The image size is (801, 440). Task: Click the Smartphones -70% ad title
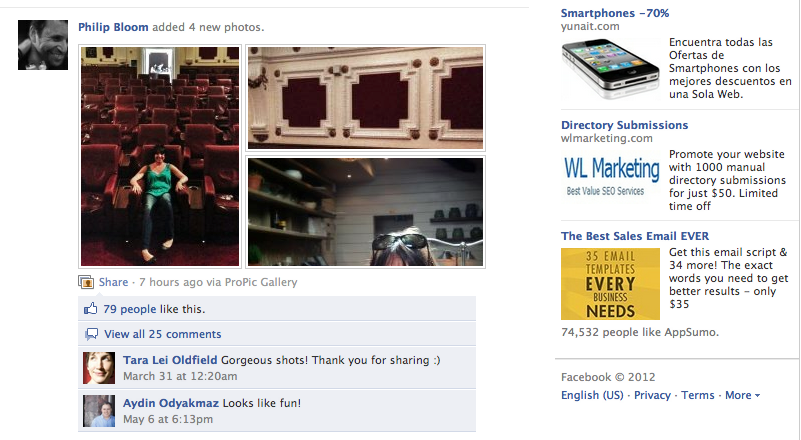tap(615, 13)
